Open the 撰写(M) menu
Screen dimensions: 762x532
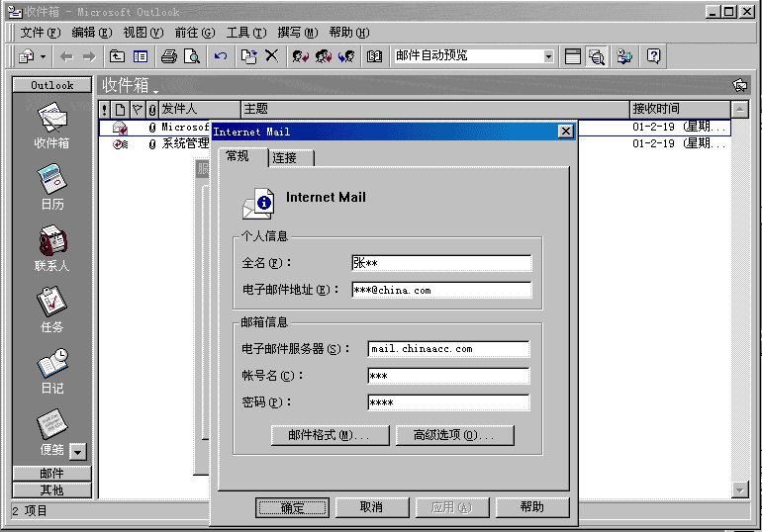point(298,33)
